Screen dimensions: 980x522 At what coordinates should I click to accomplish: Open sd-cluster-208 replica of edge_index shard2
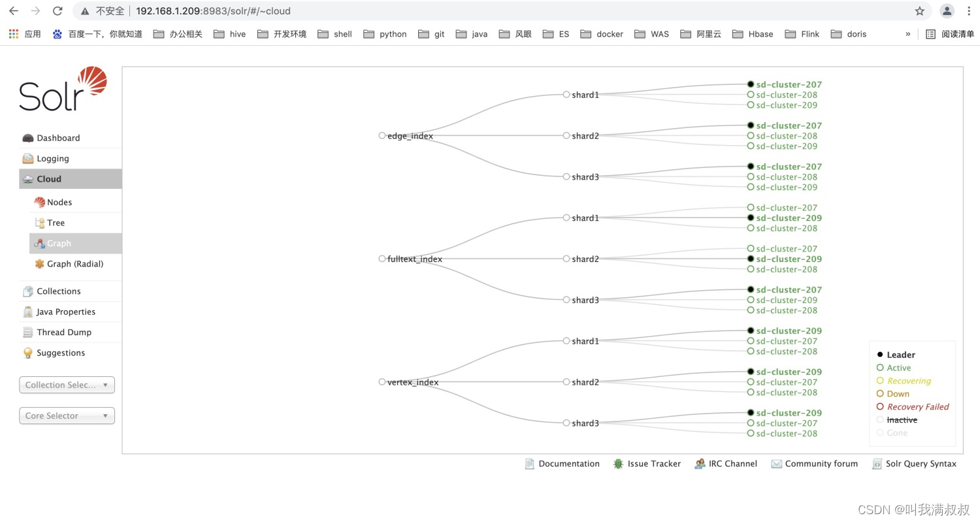point(782,136)
